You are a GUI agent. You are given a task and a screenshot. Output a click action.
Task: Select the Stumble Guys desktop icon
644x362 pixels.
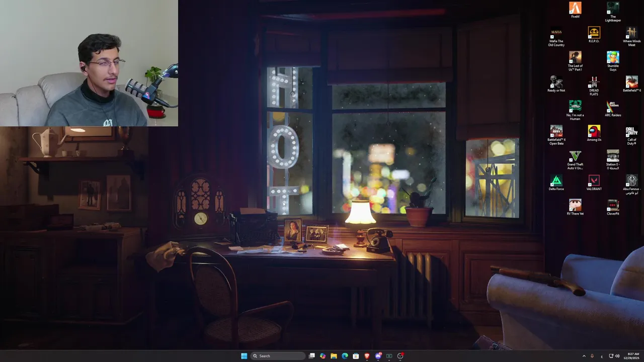click(x=613, y=61)
